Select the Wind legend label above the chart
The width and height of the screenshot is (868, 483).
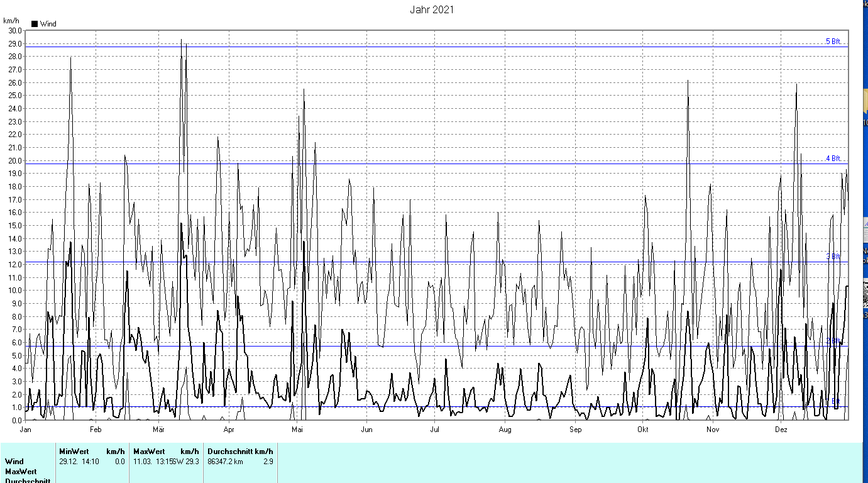pos(48,24)
